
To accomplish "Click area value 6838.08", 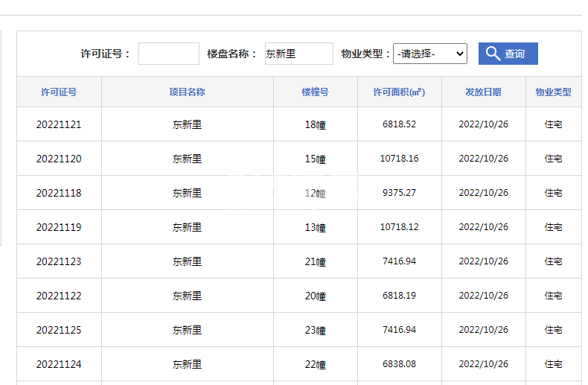I will click(x=399, y=364).
